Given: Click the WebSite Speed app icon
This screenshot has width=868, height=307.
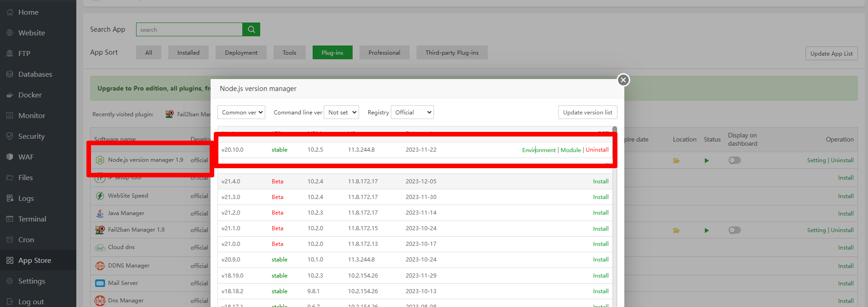Looking at the screenshot, I should tap(100, 196).
